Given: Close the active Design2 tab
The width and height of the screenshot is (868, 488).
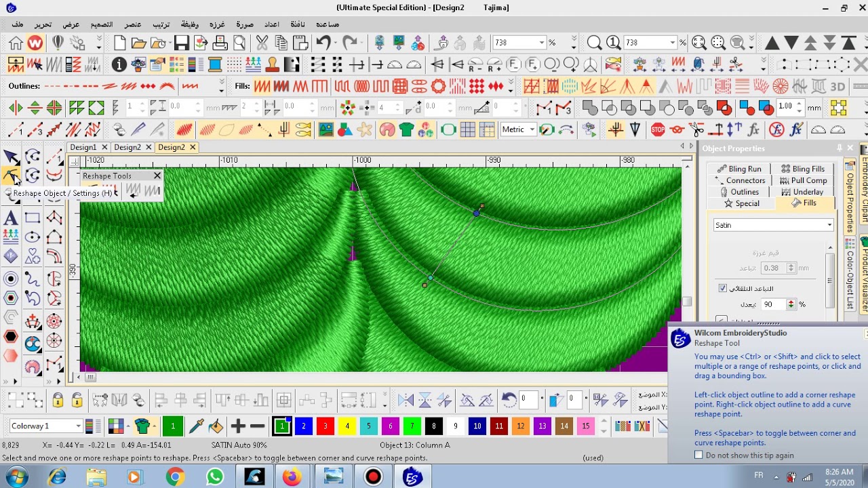Looking at the screenshot, I should (x=193, y=147).
